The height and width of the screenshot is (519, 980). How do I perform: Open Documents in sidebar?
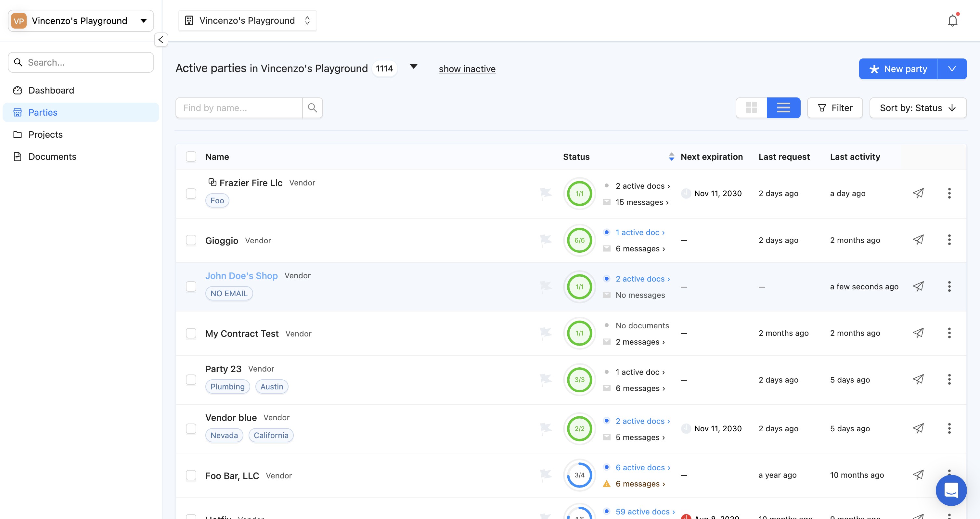click(x=52, y=156)
